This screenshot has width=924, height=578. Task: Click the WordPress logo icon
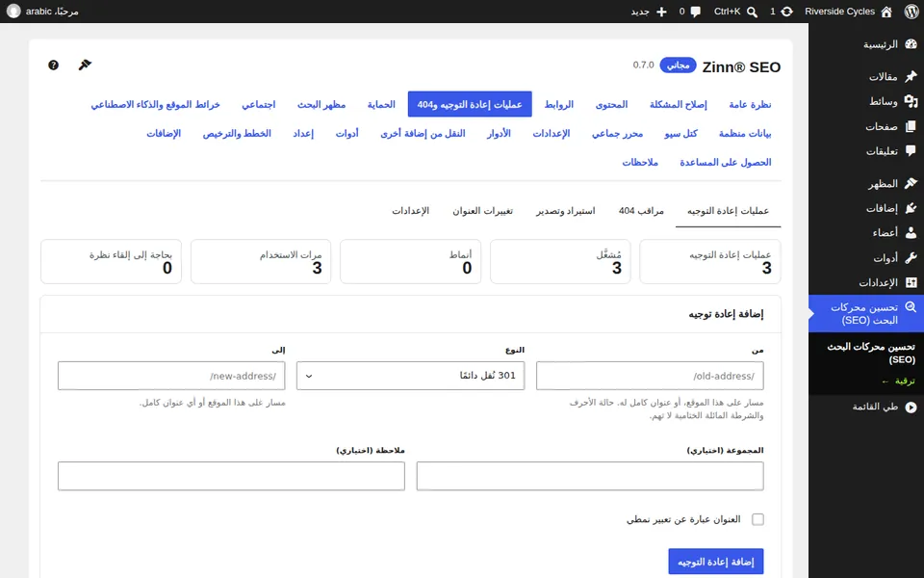coord(911,12)
